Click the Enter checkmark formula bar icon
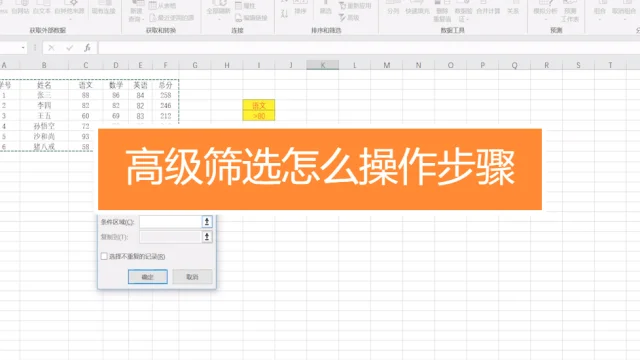Screen dimensions: 640x360 [69, 48]
